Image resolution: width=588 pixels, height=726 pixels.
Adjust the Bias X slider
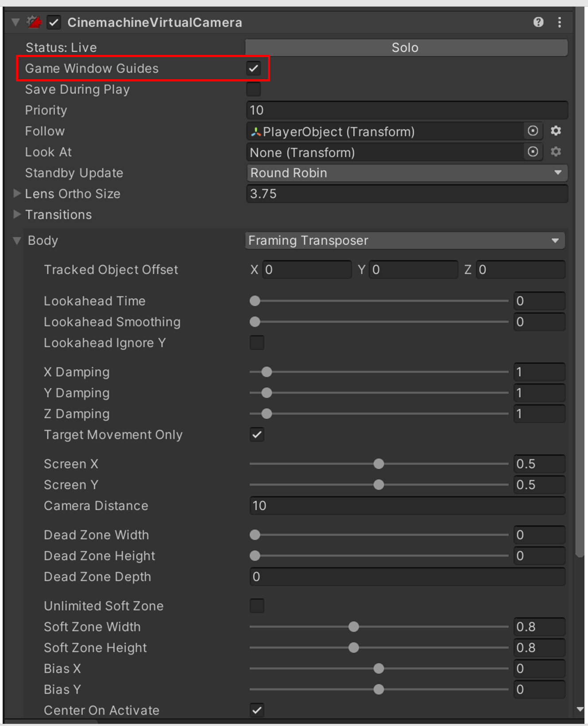tap(379, 668)
